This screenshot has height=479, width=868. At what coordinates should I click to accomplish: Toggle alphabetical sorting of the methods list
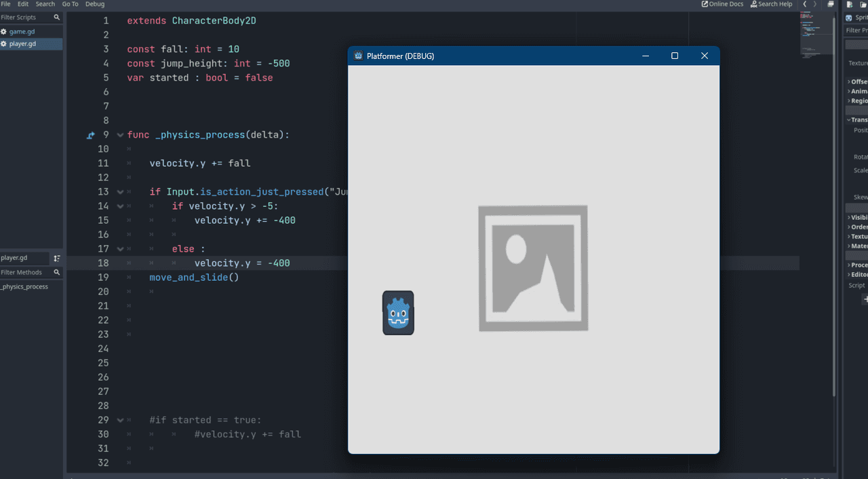pos(57,258)
